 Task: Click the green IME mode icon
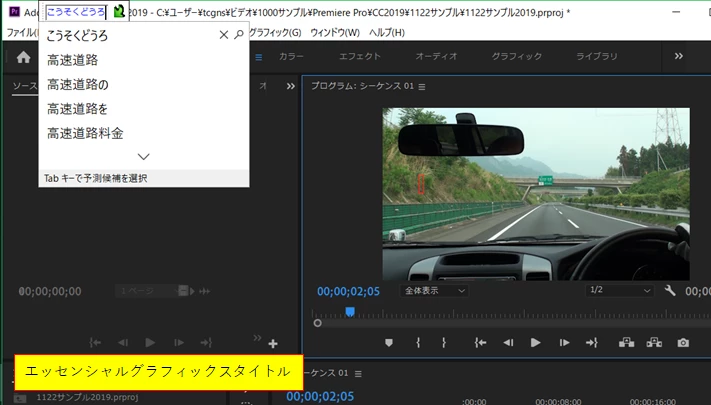[119, 11]
